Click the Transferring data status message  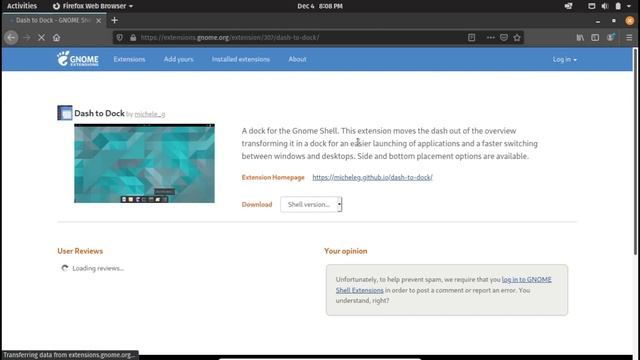(69, 355)
